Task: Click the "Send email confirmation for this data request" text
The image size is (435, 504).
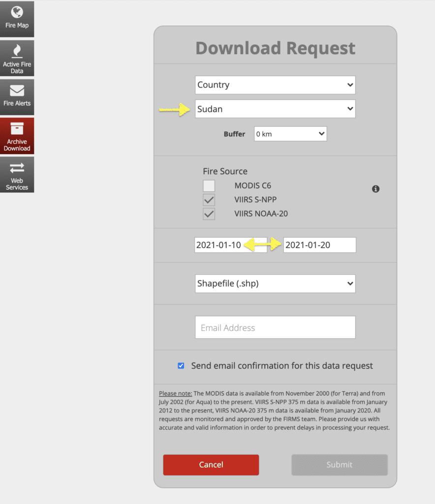Action: point(282,366)
